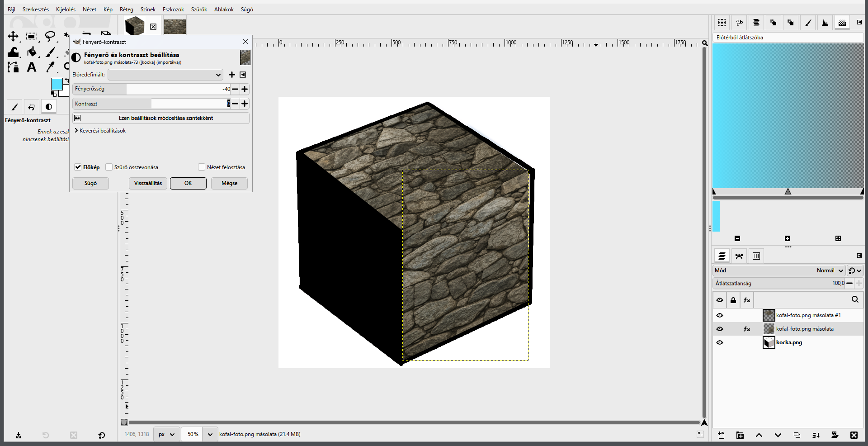Image resolution: width=868 pixels, height=446 pixels.
Task: Expand Keverési beállítások section
Action: [100, 131]
